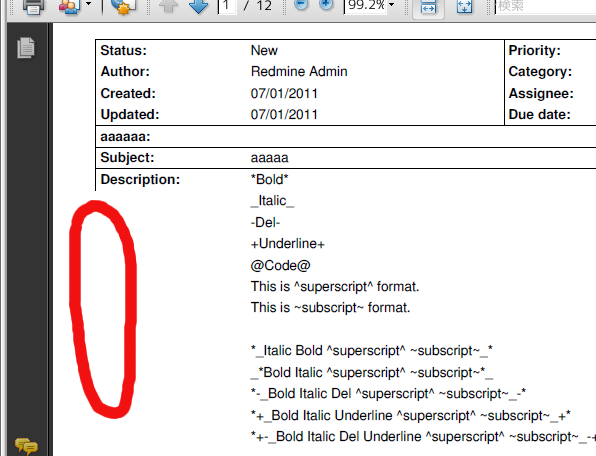Toggle the fit one full page button

pos(464,6)
